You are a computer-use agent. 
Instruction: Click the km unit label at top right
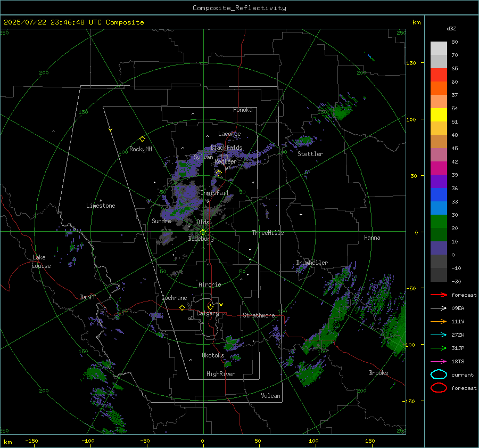[x=416, y=22]
